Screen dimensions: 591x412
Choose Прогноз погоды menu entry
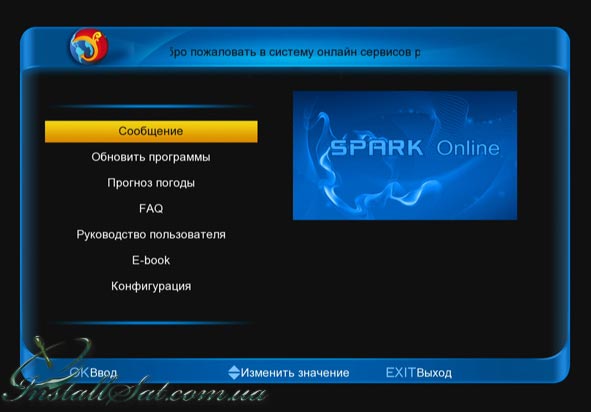[x=151, y=183]
